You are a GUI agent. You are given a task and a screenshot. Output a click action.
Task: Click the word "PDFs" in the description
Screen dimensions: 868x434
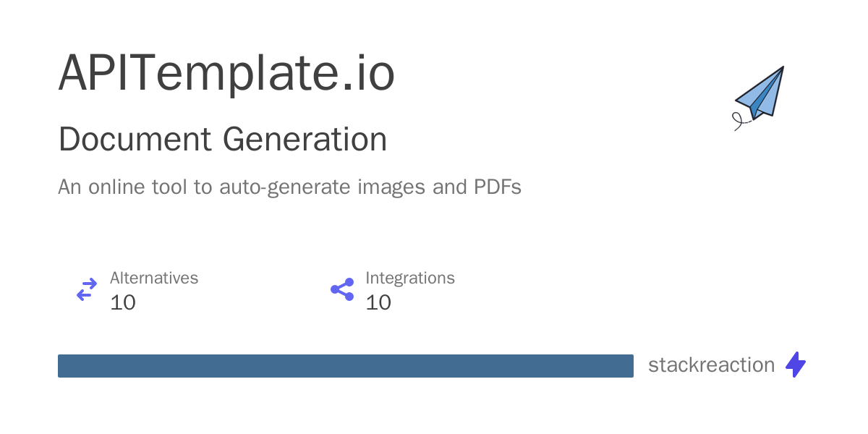(x=497, y=187)
